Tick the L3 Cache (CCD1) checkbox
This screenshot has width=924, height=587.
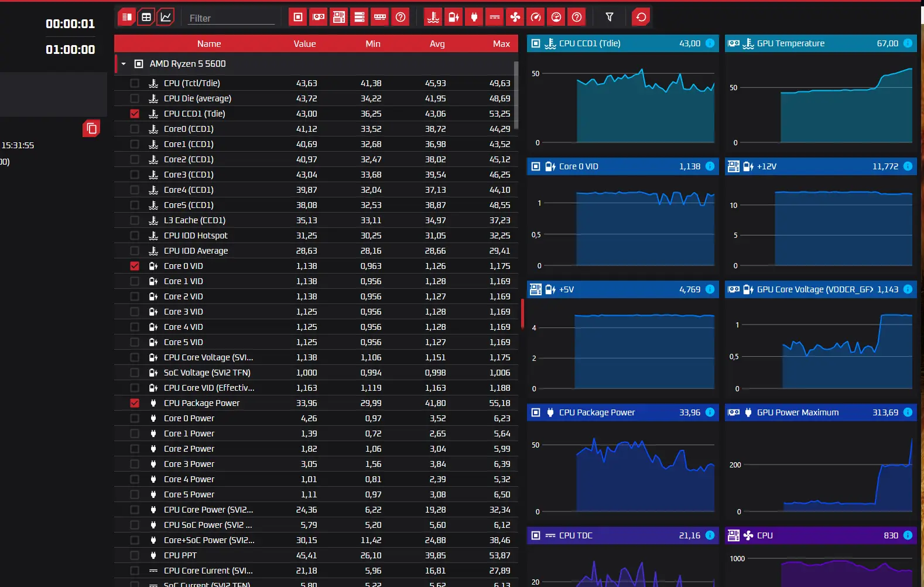coord(135,220)
